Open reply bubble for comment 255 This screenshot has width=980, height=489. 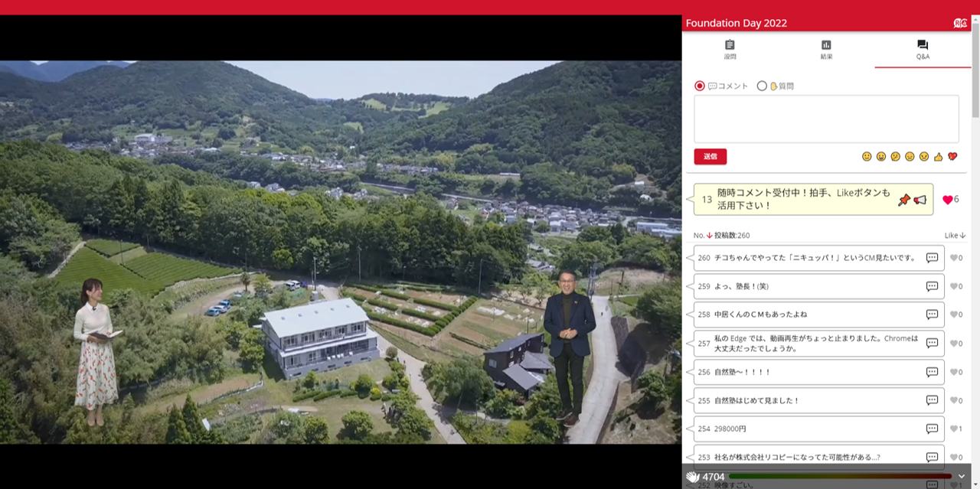[932, 400]
